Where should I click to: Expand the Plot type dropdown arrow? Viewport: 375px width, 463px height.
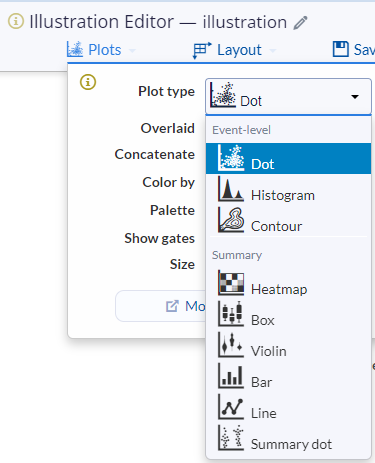(x=355, y=97)
